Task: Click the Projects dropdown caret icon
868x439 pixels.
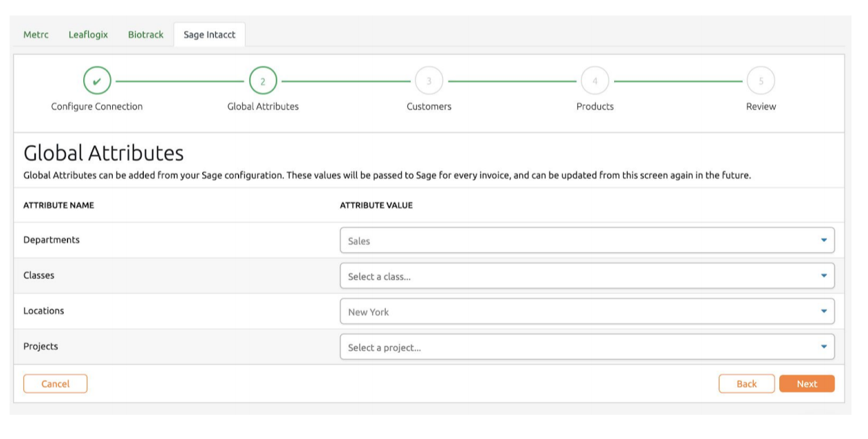Action: click(x=823, y=347)
